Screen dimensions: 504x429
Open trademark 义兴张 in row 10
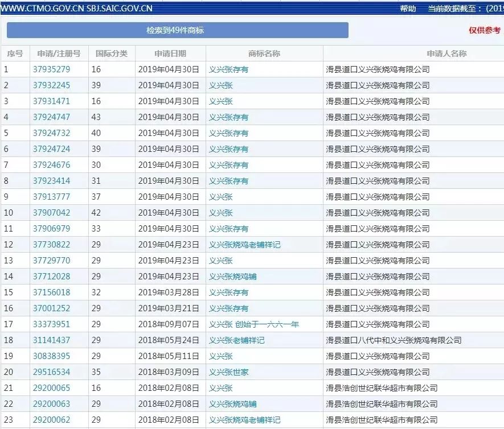coord(220,213)
